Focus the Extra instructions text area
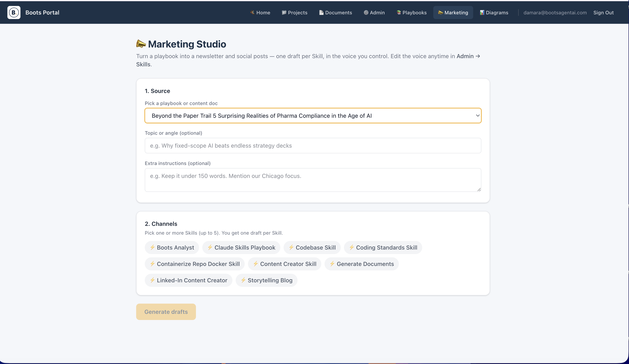 [313, 180]
